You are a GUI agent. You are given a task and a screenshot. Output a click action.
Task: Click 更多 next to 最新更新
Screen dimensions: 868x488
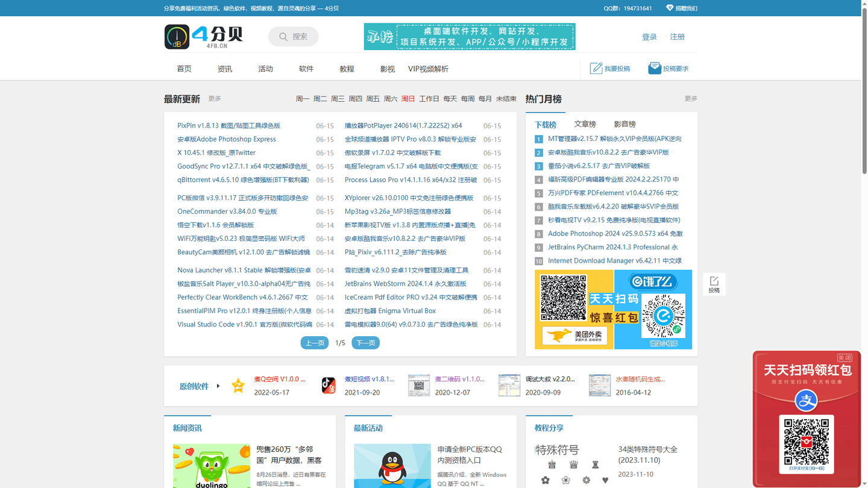(x=215, y=98)
